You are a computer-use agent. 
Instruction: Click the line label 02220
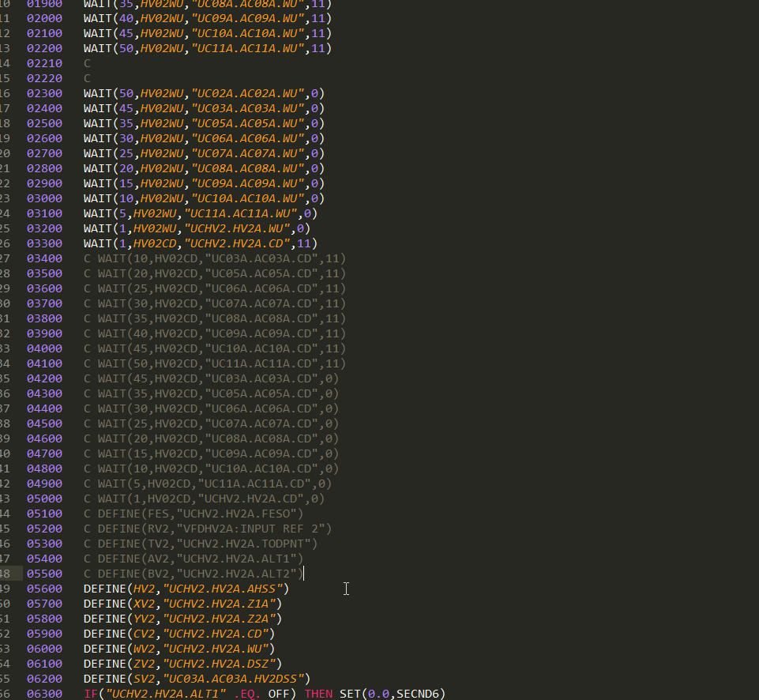coord(44,78)
